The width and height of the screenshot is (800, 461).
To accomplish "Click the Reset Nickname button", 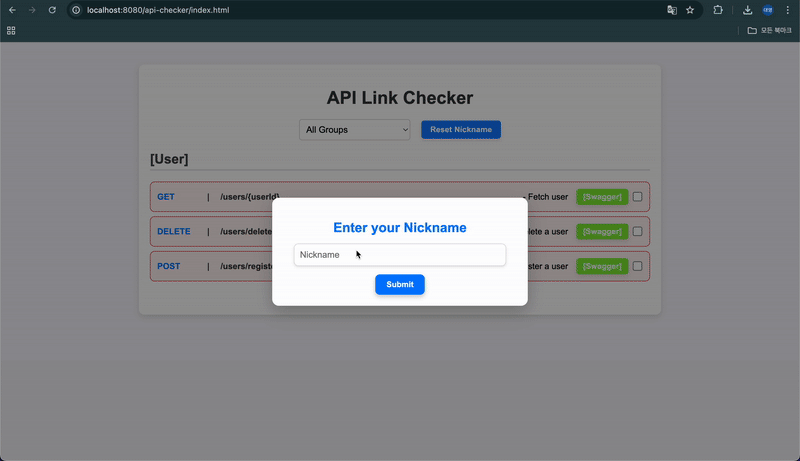I will [x=461, y=130].
